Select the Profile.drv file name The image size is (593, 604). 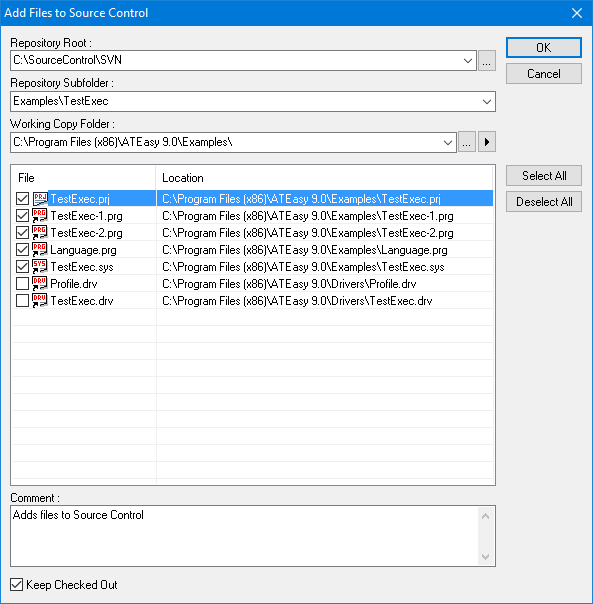coord(74,284)
